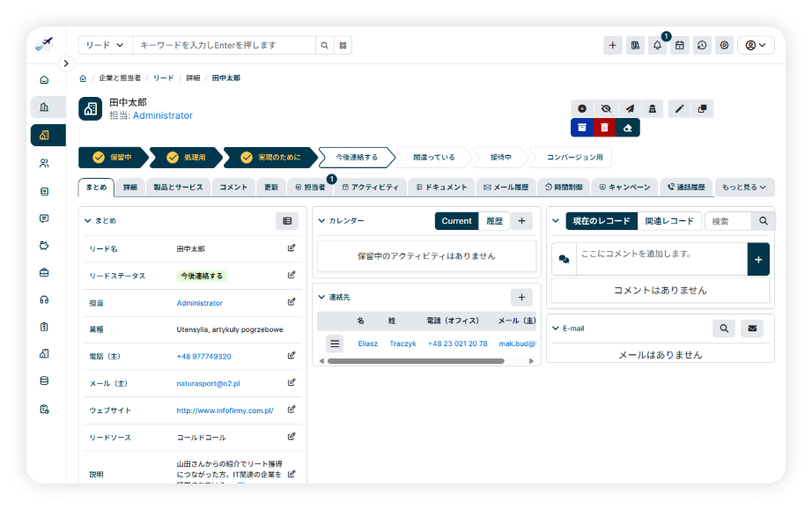The width and height of the screenshot is (812, 510).
Task: Switch to the ドキュメント tab
Action: [x=440, y=187]
